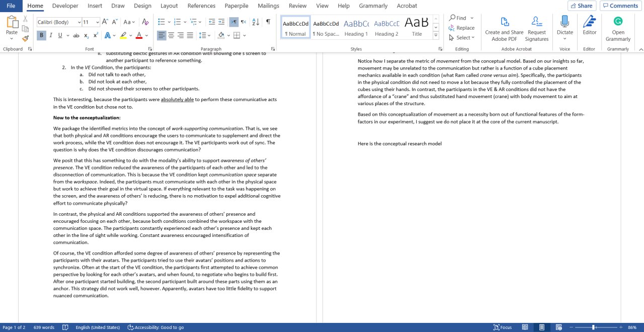Screen dimensions: 644x332
Task: Sort text with A-Z sort icon
Action: [256, 22]
